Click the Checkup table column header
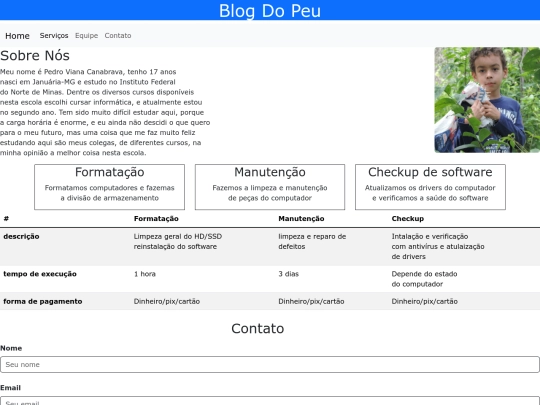This screenshot has height=405, width=540. [408, 219]
